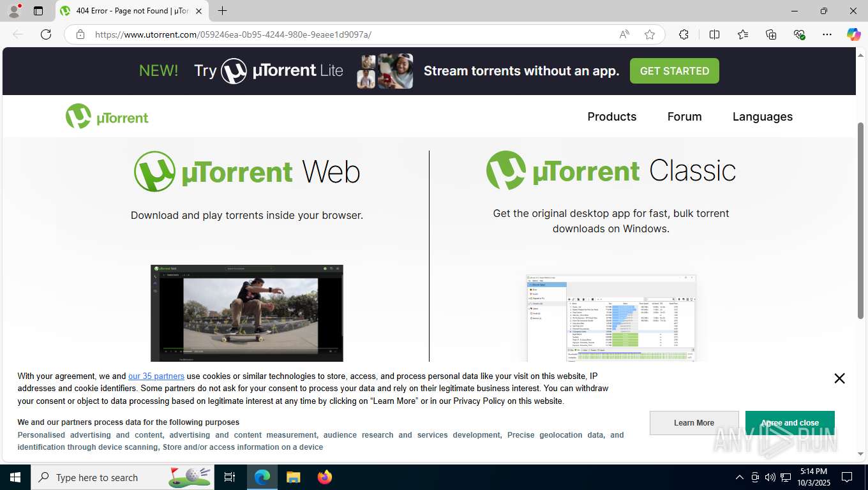The width and height of the screenshot is (868, 490).
Task: Launch Firefox from taskbar
Action: click(x=324, y=477)
